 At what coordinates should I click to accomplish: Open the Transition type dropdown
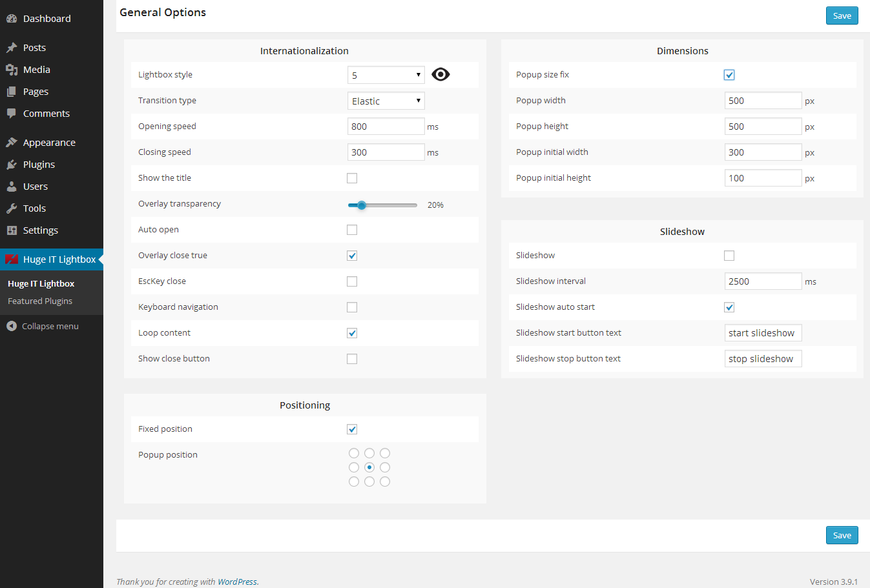pos(386,101)
